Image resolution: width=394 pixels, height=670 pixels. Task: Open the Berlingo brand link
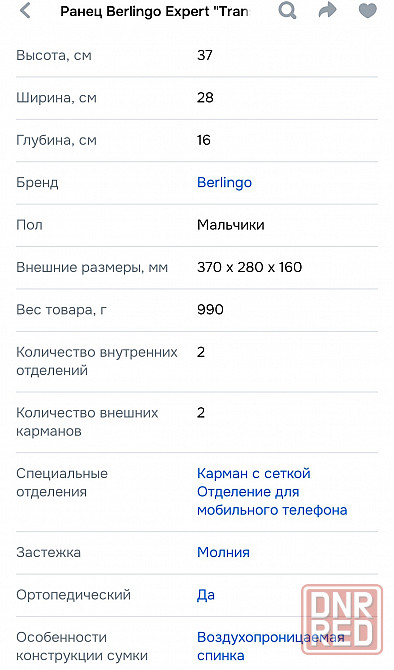[x=224, y=182]
